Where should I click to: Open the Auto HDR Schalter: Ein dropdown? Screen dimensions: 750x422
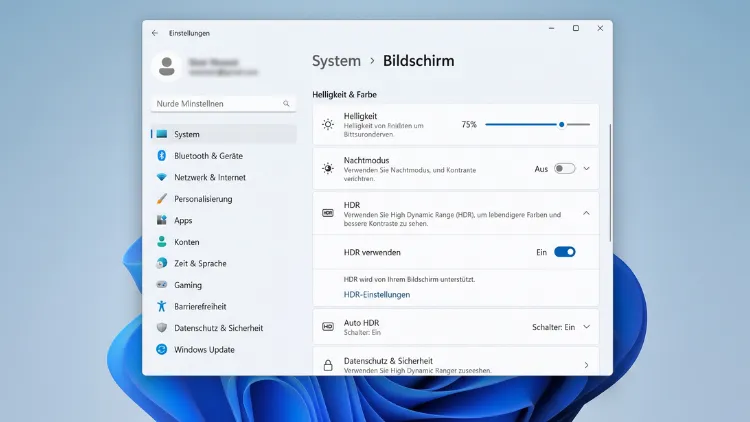561,327
